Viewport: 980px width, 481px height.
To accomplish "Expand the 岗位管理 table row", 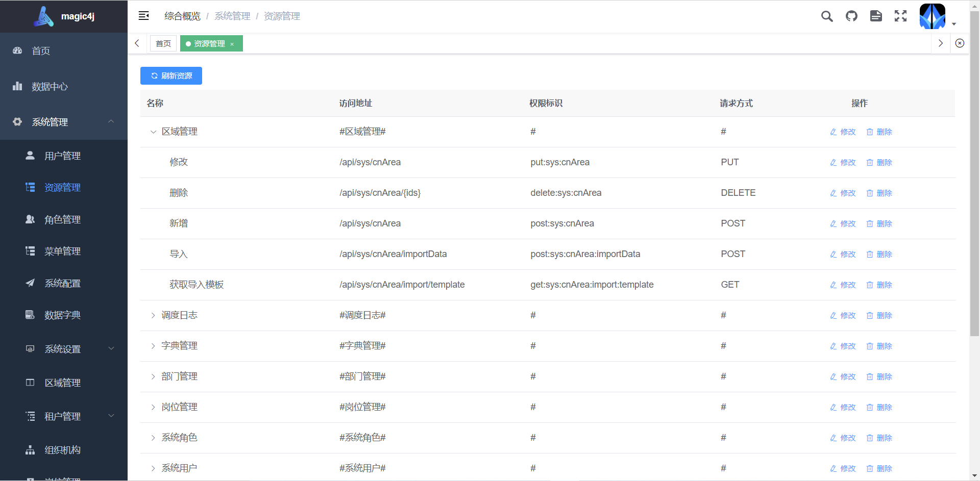I will 153,407.
